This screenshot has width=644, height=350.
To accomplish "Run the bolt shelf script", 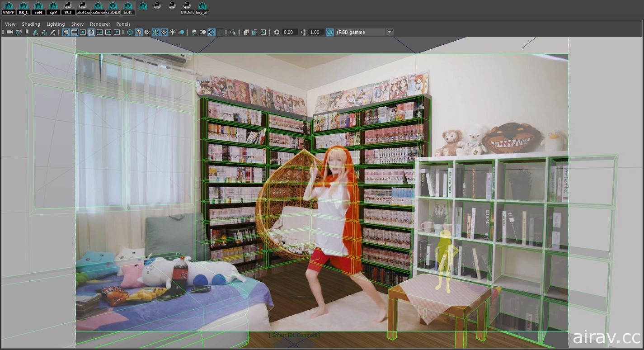I will coord(128,8).
